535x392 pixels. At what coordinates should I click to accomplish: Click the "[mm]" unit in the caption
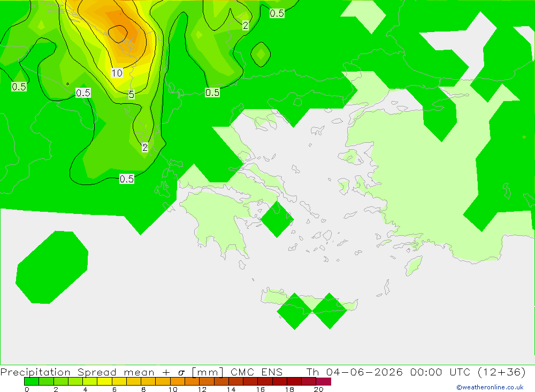208,372
